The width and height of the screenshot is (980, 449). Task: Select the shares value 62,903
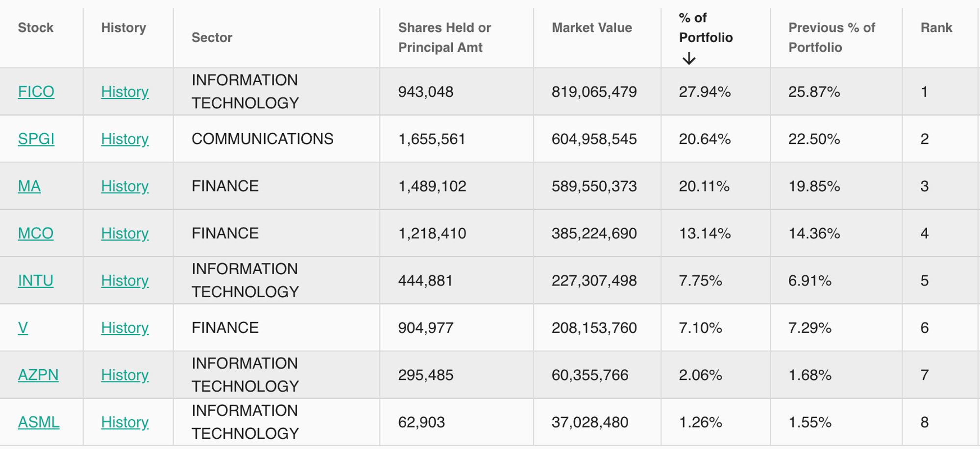coord(421,422)
